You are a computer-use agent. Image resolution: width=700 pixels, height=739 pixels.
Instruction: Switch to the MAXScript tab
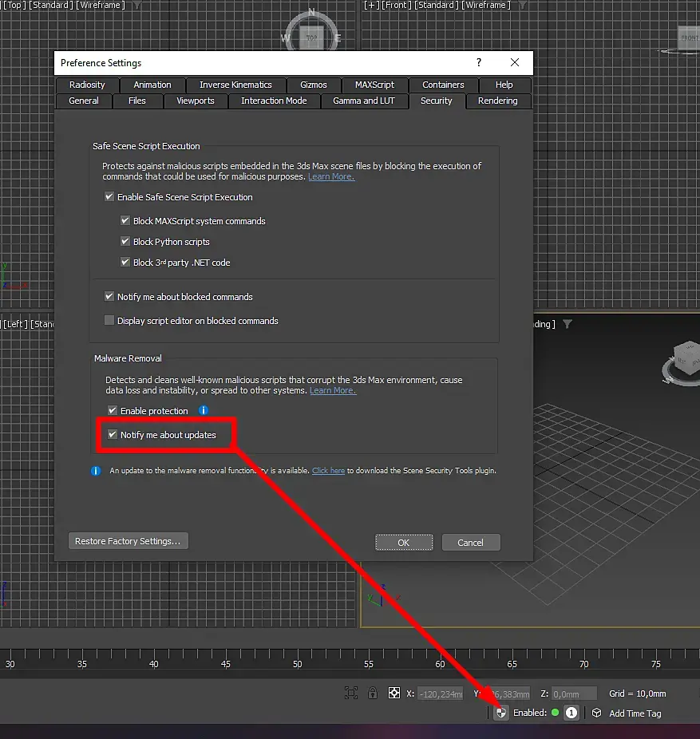pos(375,85)
